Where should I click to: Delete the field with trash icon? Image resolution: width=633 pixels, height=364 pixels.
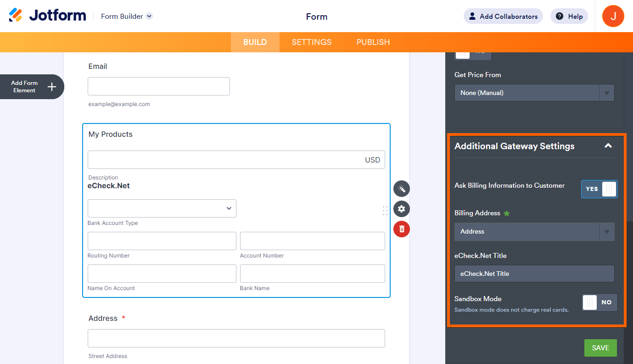(x=402, y=229)
